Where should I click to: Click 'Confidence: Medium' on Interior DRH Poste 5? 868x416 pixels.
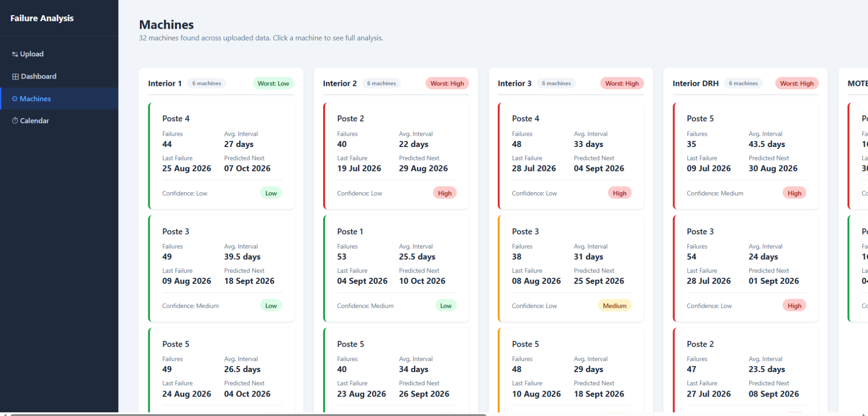point(715,193)
